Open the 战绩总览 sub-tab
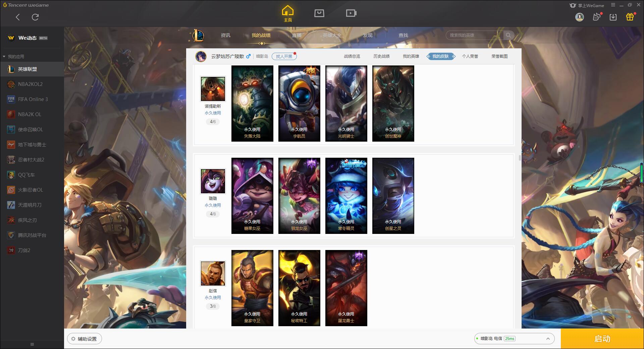The image size is (644, 349). (352, 56)
